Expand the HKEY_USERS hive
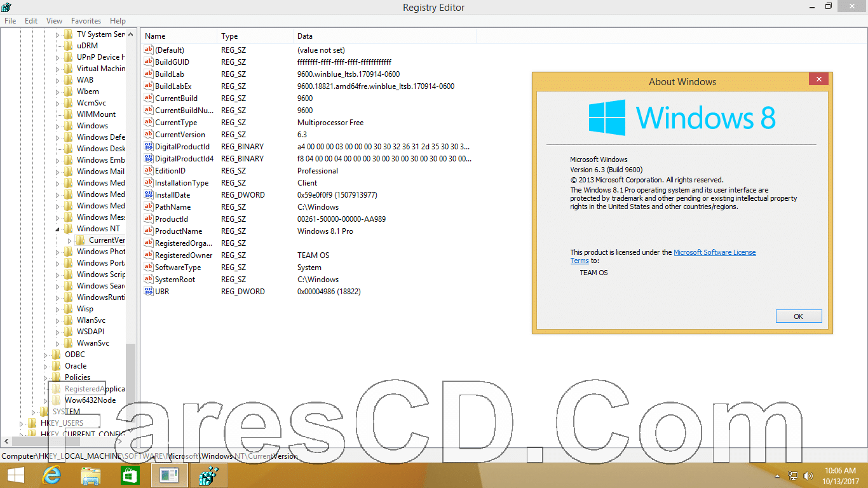This screenshot has width=868, height=488. tap(21, 423)
